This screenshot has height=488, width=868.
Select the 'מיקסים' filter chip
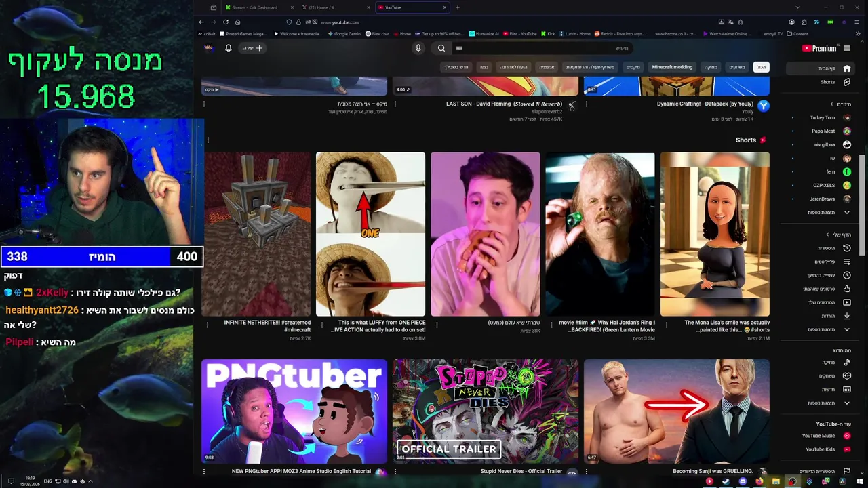pyautogui.click(x=633, y=67)
